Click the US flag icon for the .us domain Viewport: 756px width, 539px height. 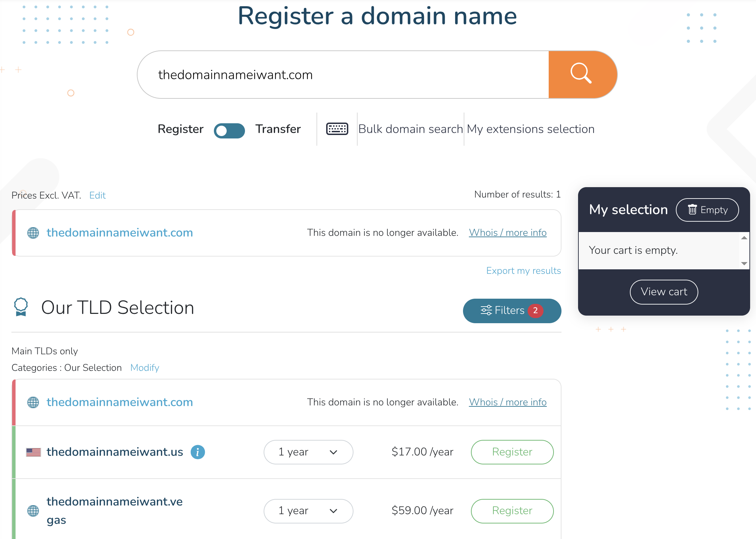(34, 452)
